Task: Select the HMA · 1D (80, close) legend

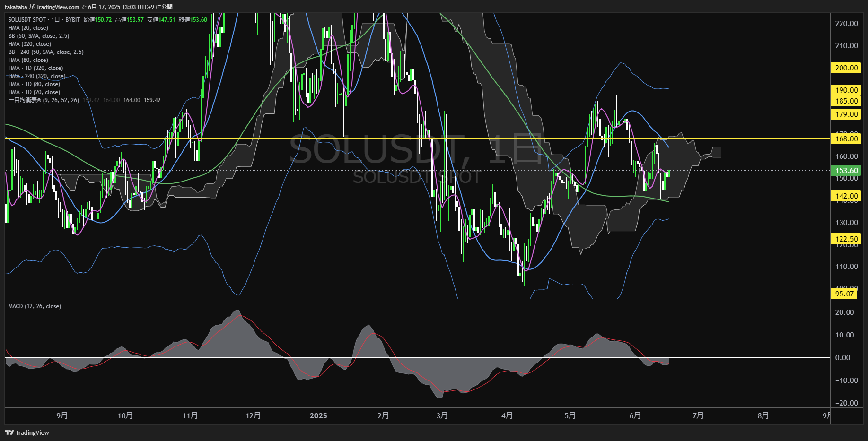Action: [x=34, y=84]
